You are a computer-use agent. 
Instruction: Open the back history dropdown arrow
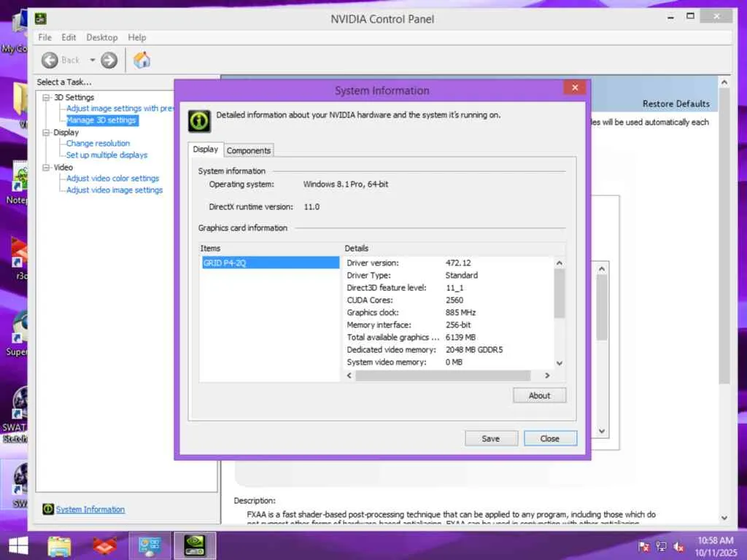click(x=93, y=60)
